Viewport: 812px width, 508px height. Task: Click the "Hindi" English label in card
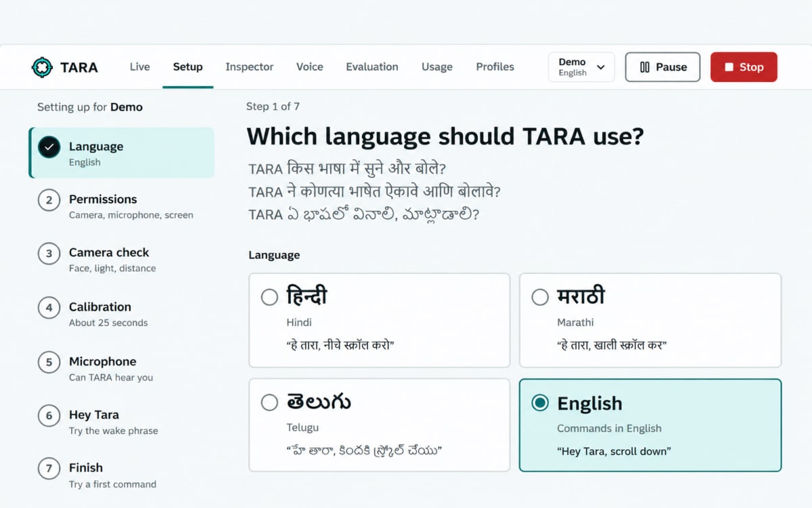(299, 322)
